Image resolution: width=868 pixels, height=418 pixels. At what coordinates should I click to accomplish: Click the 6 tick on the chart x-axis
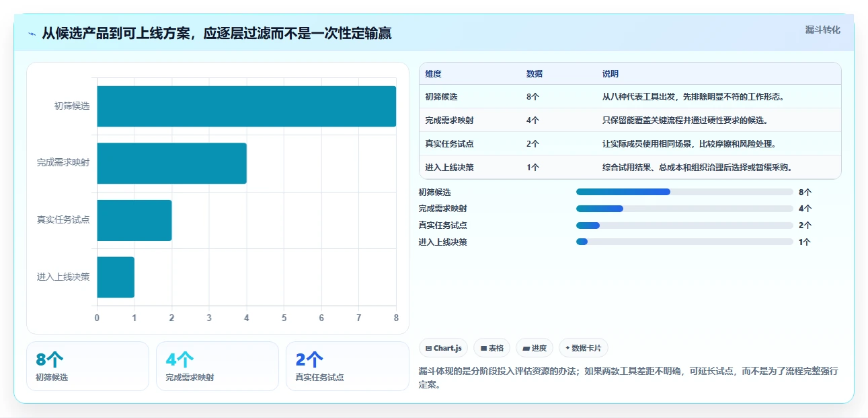pyautogui.click(x=321, y=318)
